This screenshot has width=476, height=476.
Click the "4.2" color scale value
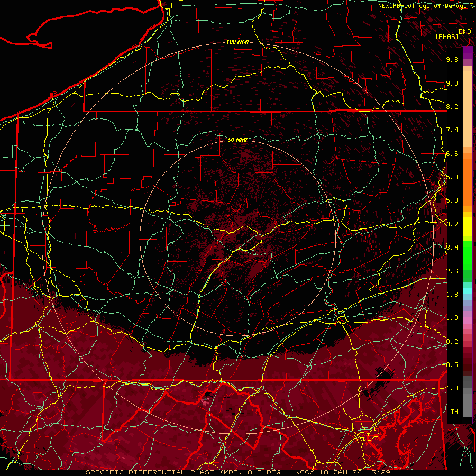452,224
